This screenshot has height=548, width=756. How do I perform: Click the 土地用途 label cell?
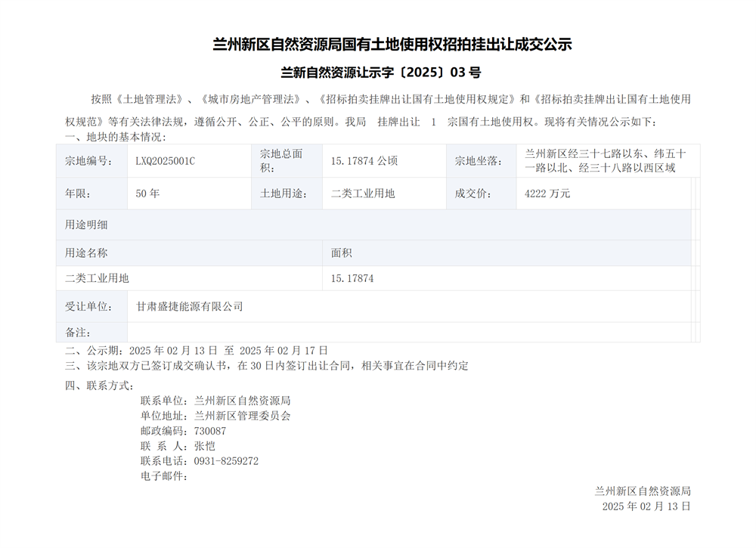(287, 194)
